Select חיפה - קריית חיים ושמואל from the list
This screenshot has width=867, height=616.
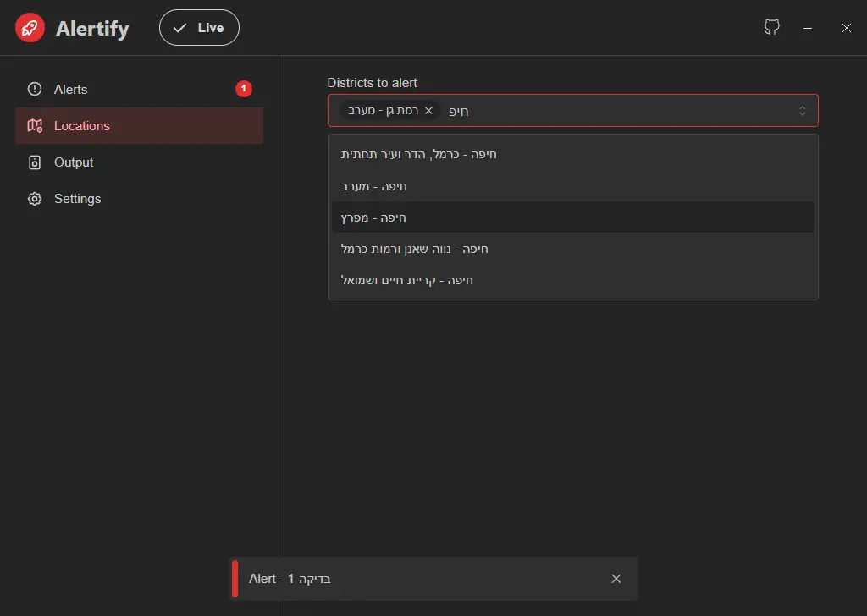[x=572, y=279]
